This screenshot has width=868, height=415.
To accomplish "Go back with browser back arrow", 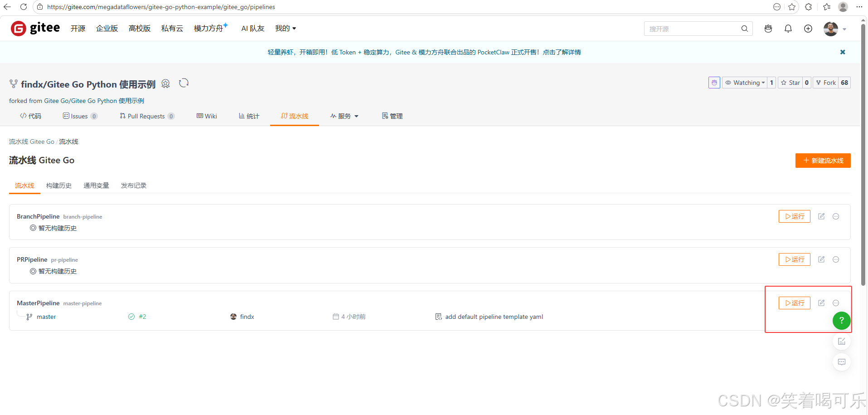I will (7, 7).
